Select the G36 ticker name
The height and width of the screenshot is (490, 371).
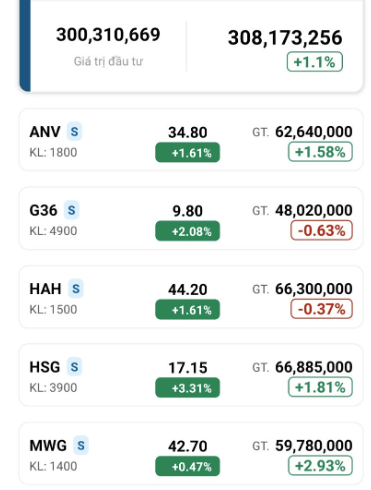[43, 210]
